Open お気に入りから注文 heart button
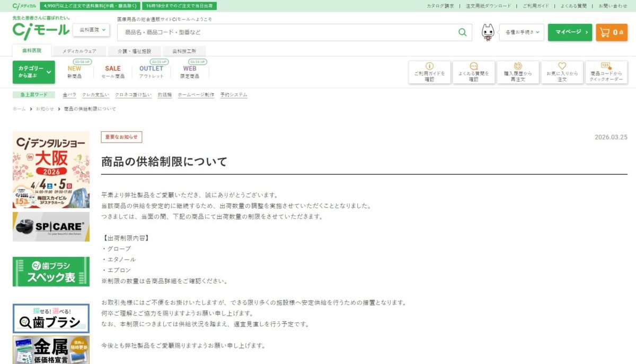This screenshot has width=636, height=364. (562, 72)
